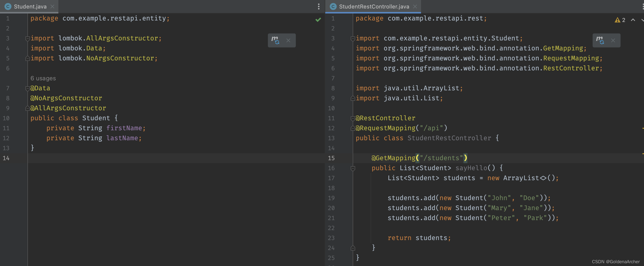Click the green inspection checkmark in Student.java
The image size is (644, 266).
tap(318, 19)
